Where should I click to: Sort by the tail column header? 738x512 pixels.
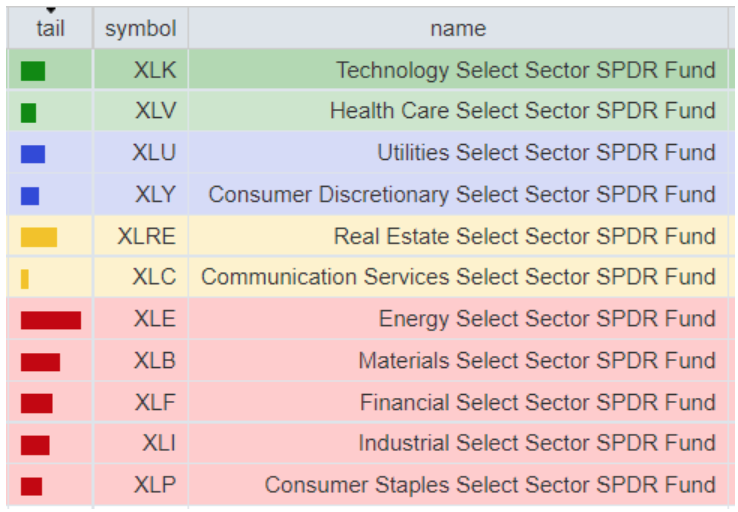pyautogui.click(x=50, y=29)
